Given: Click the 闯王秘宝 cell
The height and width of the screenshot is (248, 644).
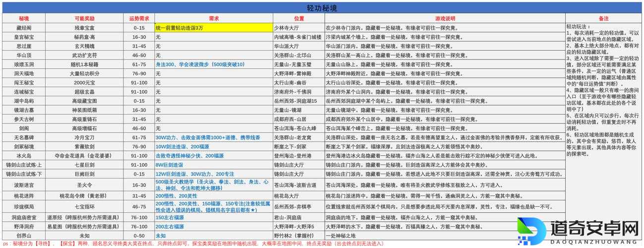Looking at the screenshot, I should pyautogui.click(x=24, y=83).
